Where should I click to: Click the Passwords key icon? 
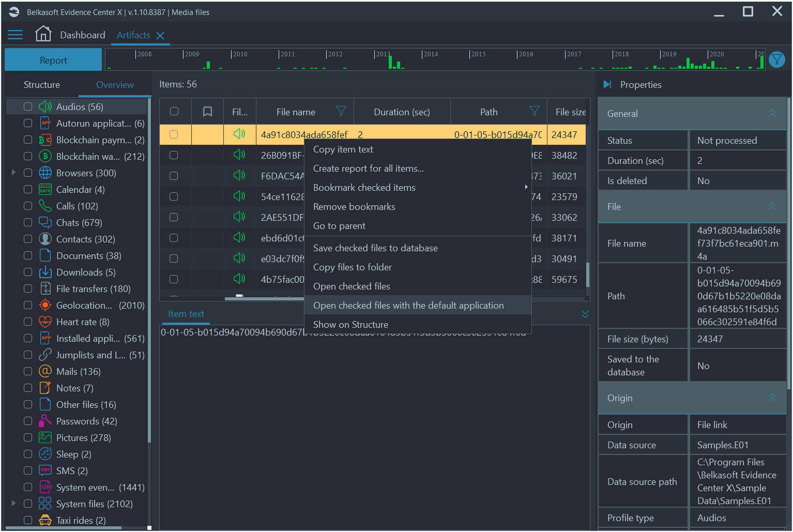point(45,421)
